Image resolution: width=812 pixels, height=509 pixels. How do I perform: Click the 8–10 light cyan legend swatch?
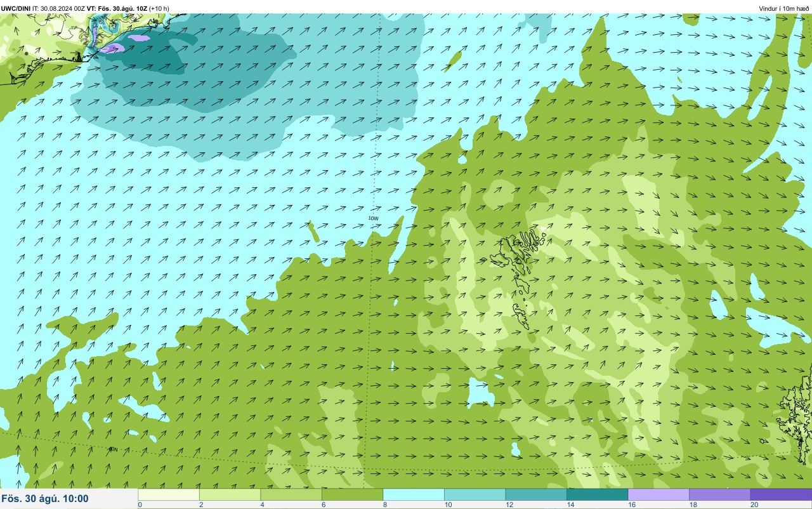tap(414, 494)
